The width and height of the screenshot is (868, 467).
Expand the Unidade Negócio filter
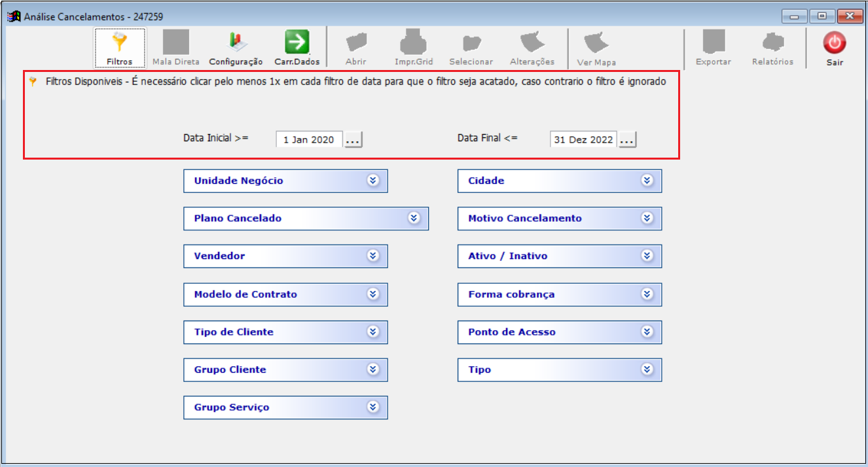point(373,181)
